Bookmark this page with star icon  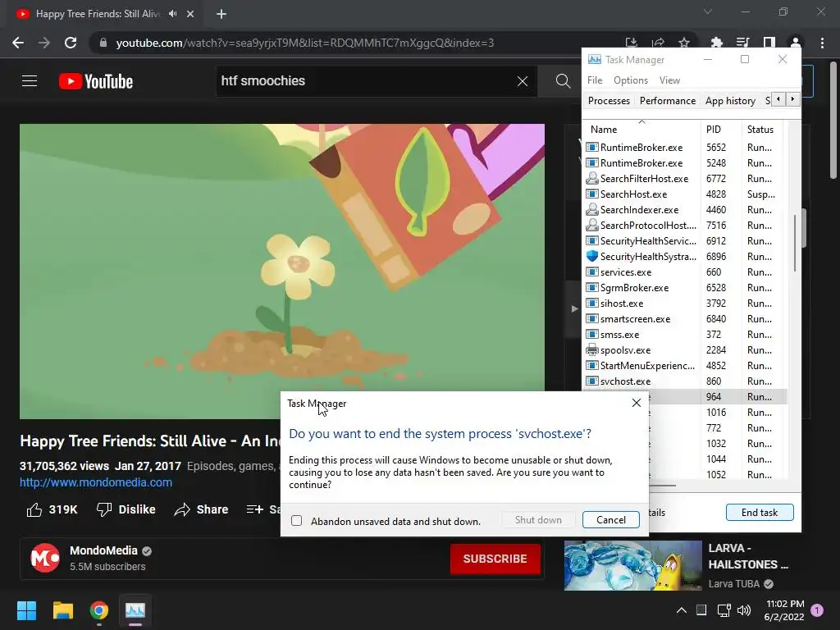pos(684,43)
